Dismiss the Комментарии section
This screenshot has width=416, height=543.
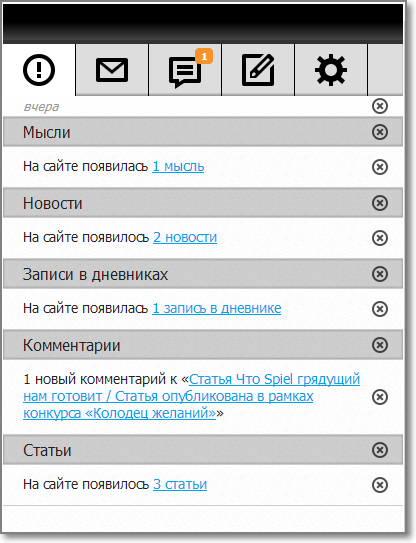click(380, 345)
